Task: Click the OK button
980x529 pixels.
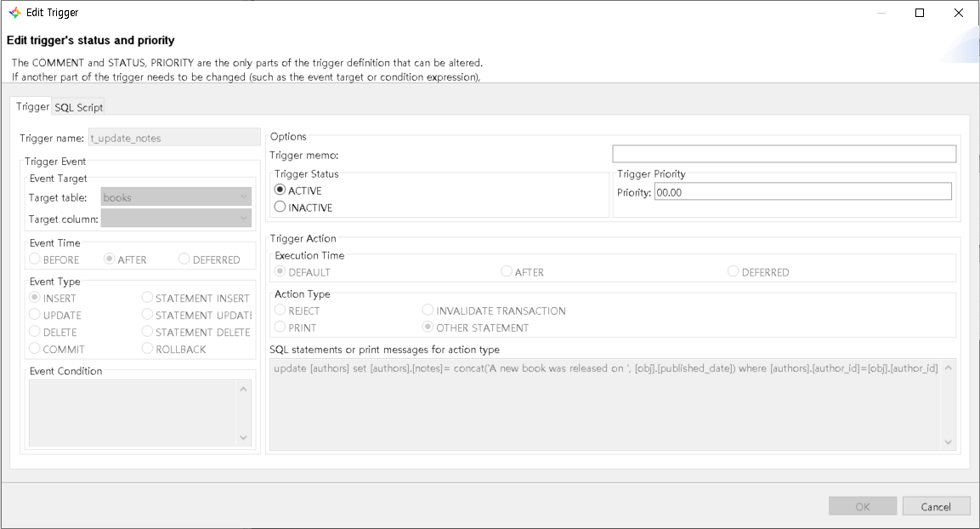Action: coord(863,507)
